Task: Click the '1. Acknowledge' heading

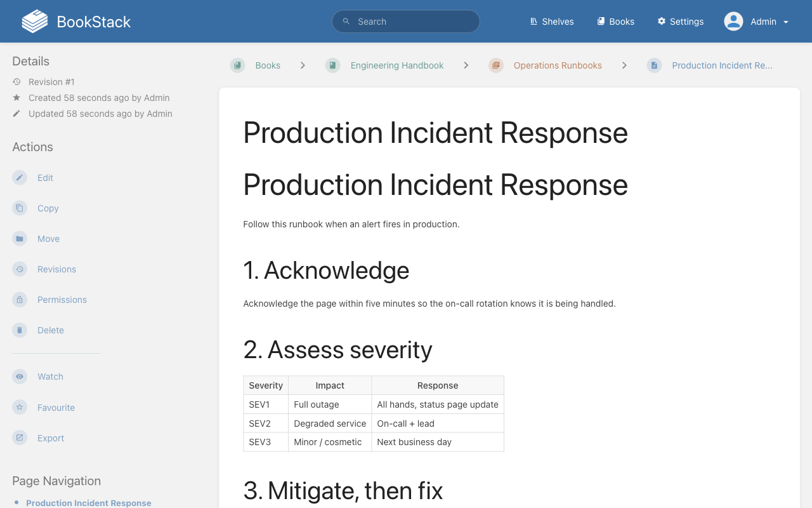Action: 326,271
